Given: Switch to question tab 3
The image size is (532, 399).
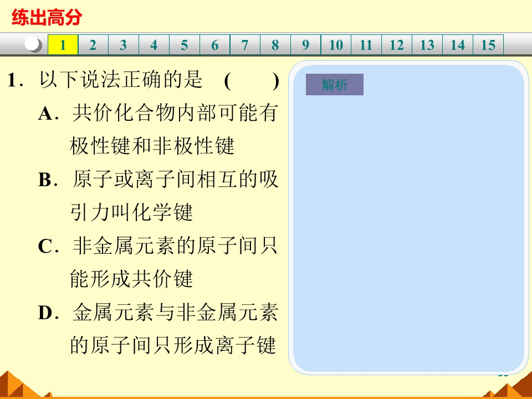Looking at the screenshot, I should point(124,44).
